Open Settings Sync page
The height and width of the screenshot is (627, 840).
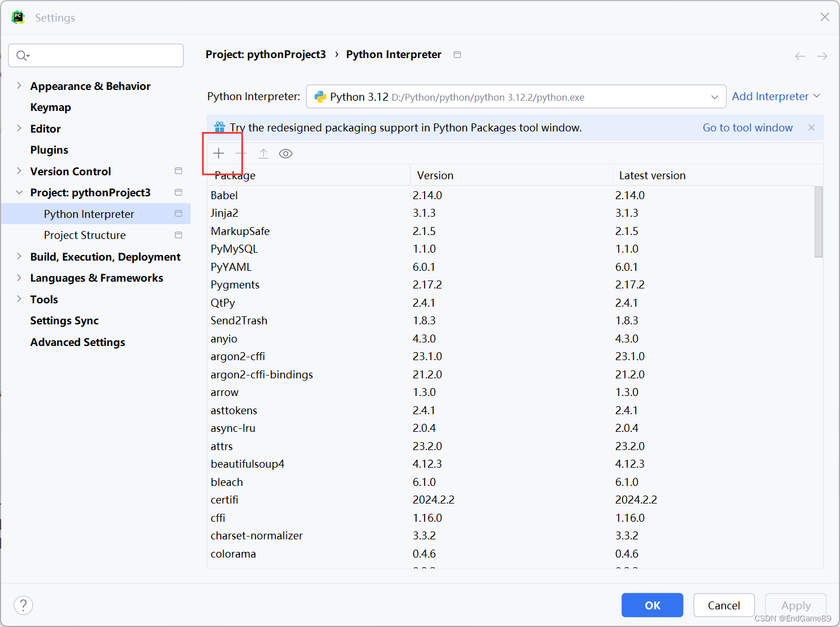point(64,320)
